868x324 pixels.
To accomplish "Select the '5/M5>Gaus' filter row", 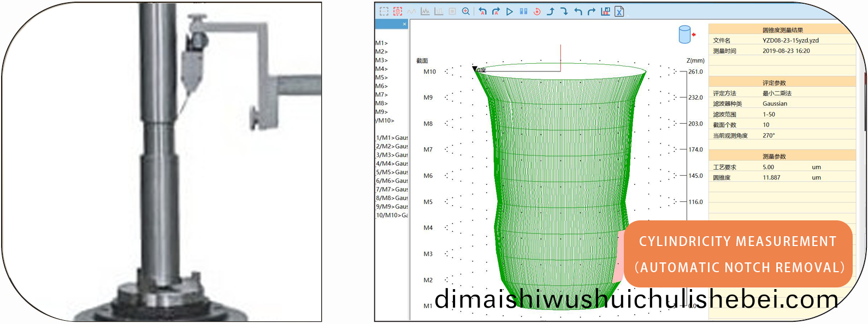I will [392, 172].
